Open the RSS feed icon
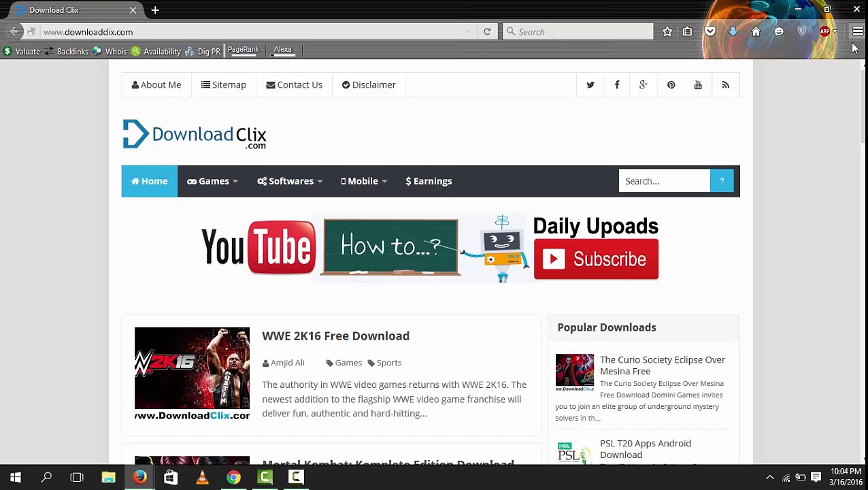868x490 pixels. click(725, 85)
